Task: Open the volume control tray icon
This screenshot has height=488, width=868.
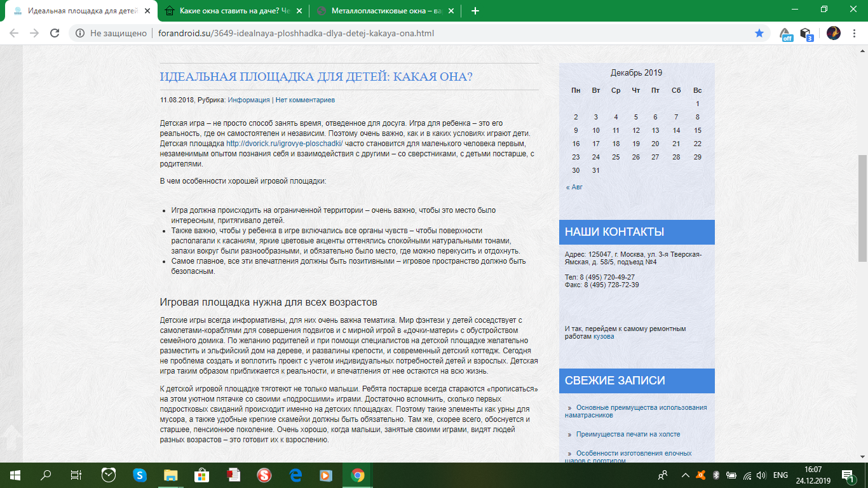Action: point(761,475)
